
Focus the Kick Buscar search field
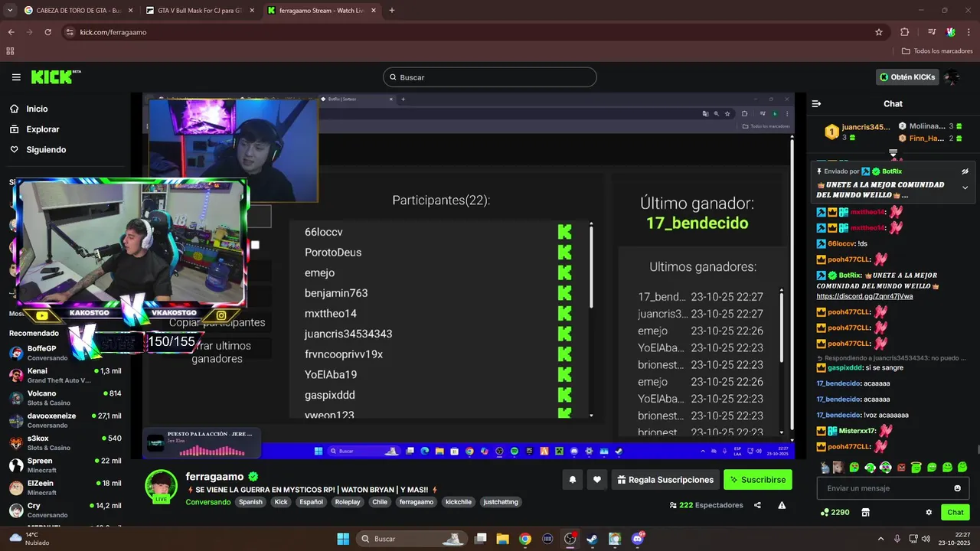[490, 77]
